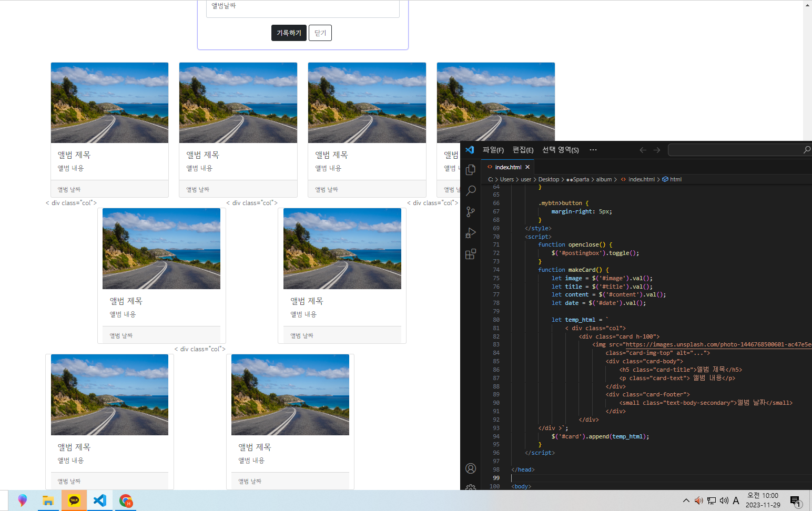Click the "$('#postingbox').toggle();" code line
The height and width of the screenshot is (511, 812).
point(595,253)
